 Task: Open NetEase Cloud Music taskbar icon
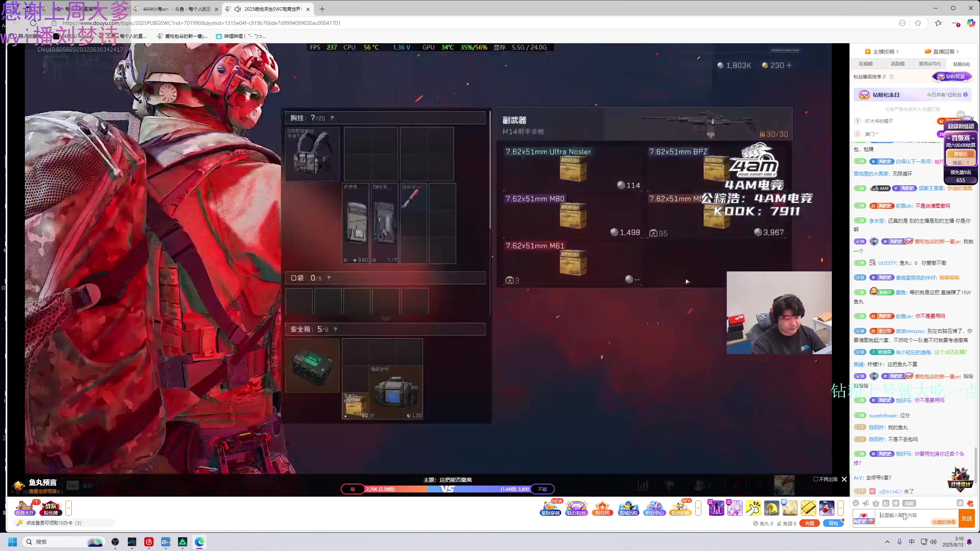[x=149, y=542]
